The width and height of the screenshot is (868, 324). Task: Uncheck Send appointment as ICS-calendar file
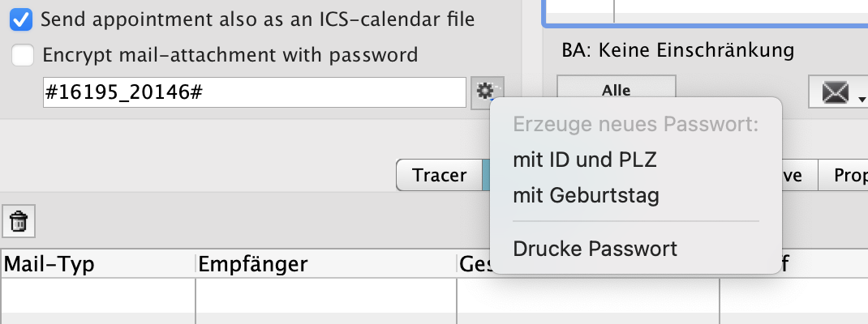24,18
